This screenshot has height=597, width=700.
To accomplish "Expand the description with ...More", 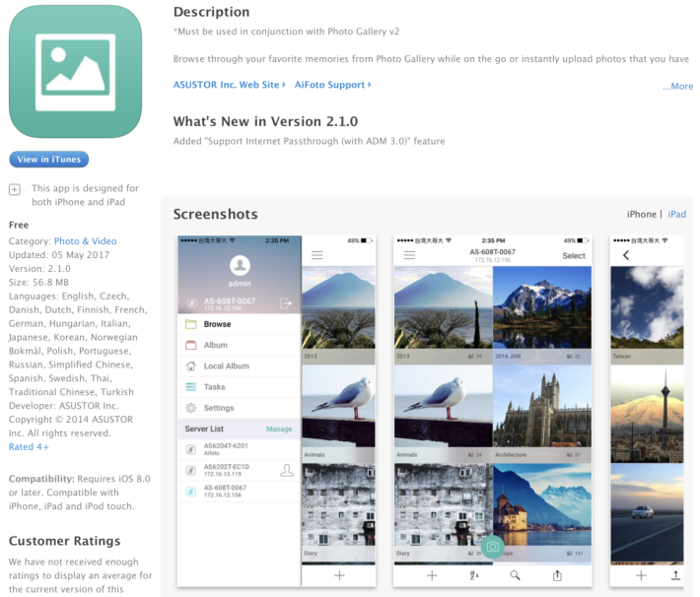I will click(677, 86).
